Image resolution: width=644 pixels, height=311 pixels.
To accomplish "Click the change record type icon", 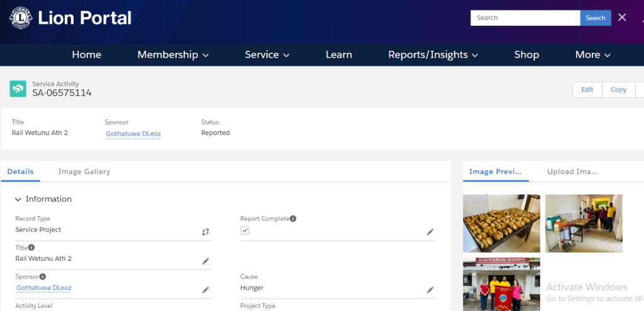I will pyautogui.click(x=206, y=232).
